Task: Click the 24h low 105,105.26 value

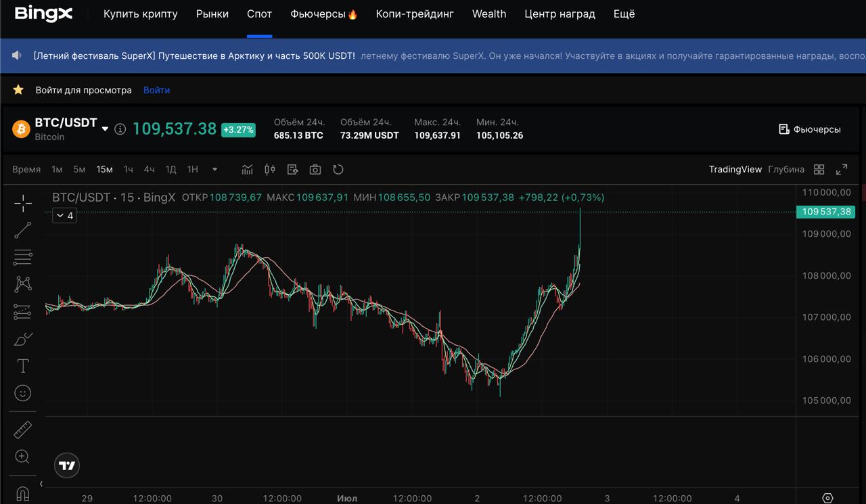Action: [499, 135]
